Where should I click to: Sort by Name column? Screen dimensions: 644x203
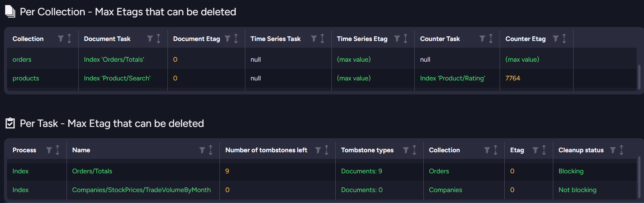pyautogui.click(x=210, y=150)
